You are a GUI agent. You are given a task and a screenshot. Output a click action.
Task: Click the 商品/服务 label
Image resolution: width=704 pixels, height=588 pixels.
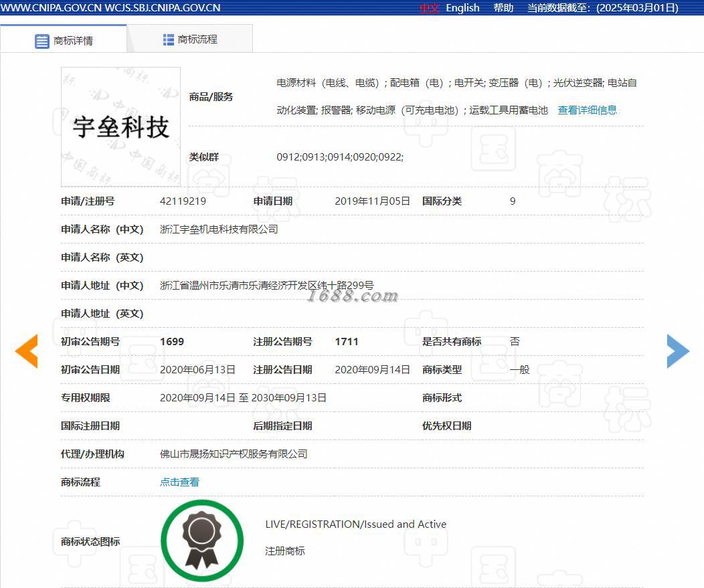click(x=211, y=97)
